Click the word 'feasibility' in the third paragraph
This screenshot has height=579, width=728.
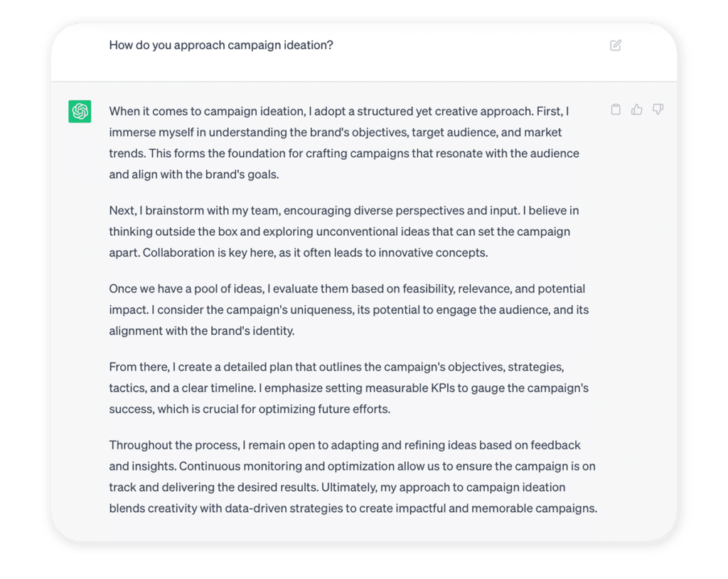click(429, 289)
